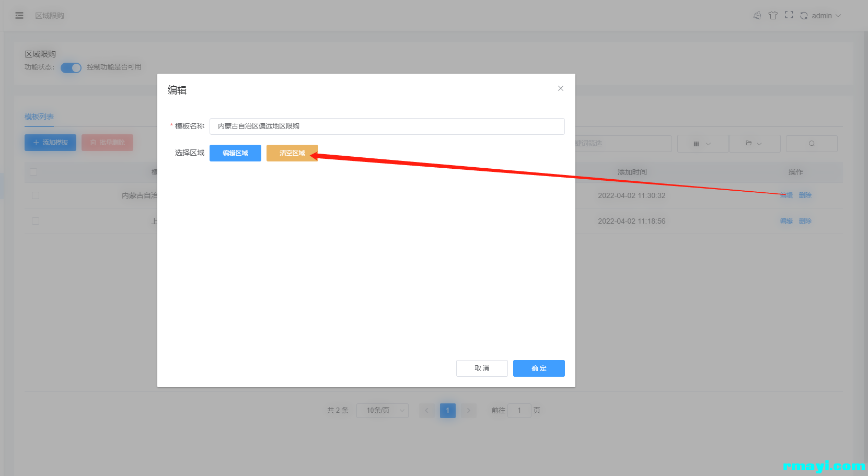Toggle the 功能状态 switch

tap(71, 68)
